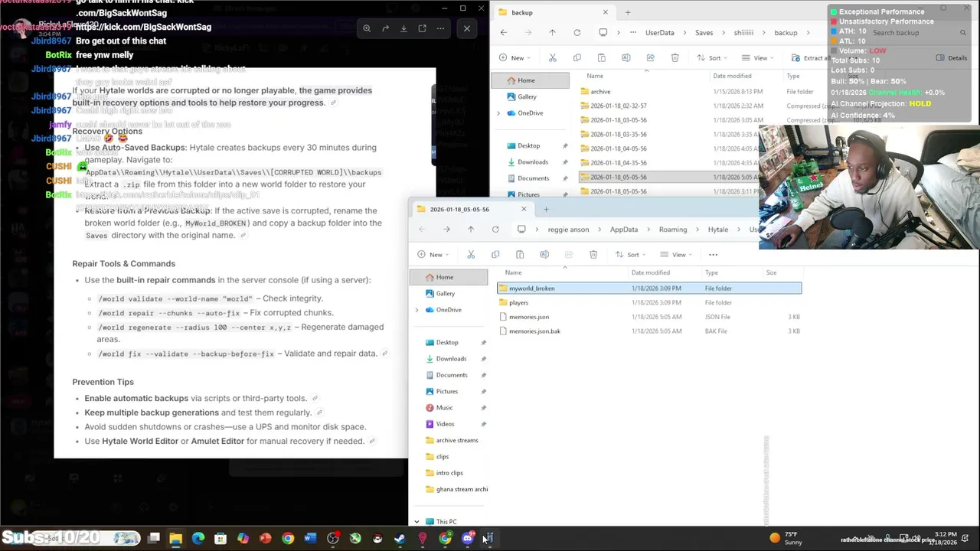Click AppData in front window breadcrumb
Viewport: 980px width, 551px height.
[x=624, y=229]
